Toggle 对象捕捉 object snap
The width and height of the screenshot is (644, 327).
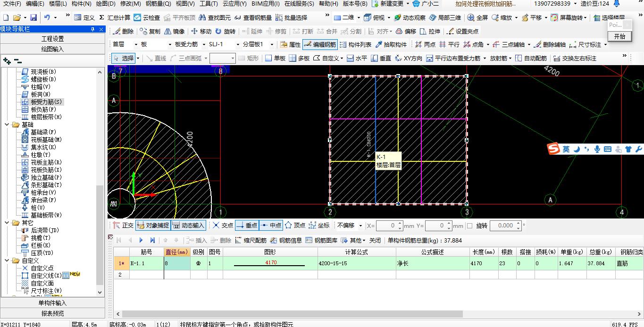(153, 226)
